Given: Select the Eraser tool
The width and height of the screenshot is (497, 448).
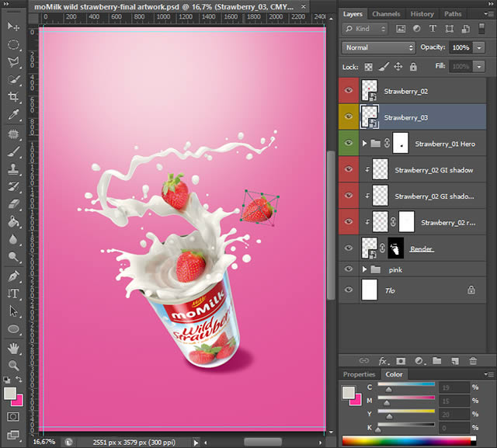Looking at the screenshot, I should coord(13,204).
